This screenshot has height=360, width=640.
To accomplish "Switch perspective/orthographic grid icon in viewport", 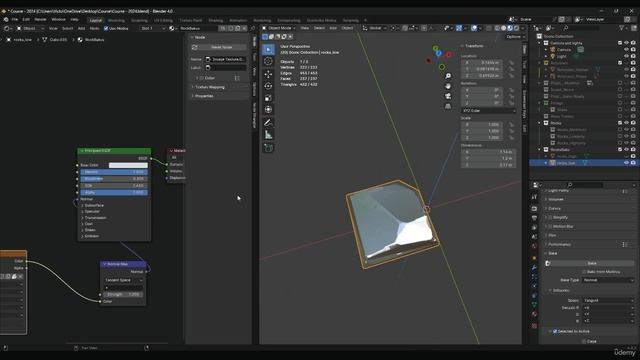I will (x=448, y=106).
